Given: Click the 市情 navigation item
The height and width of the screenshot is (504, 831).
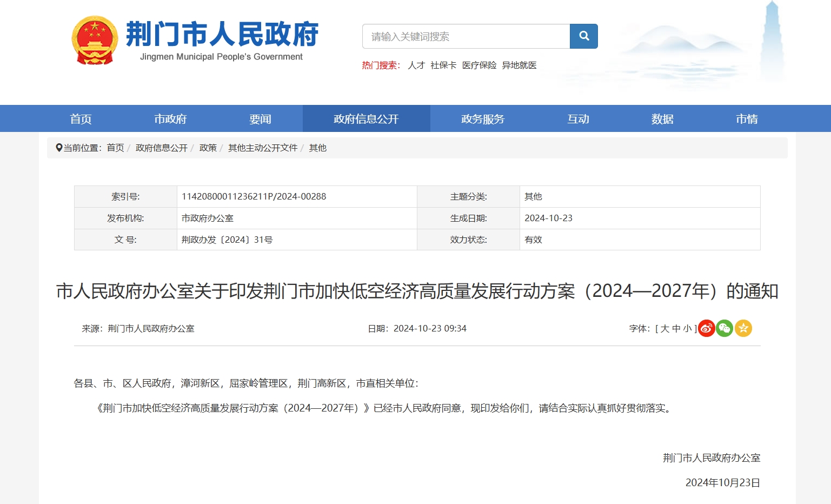Looking at the screenshot, I should [x=747, y=119].
